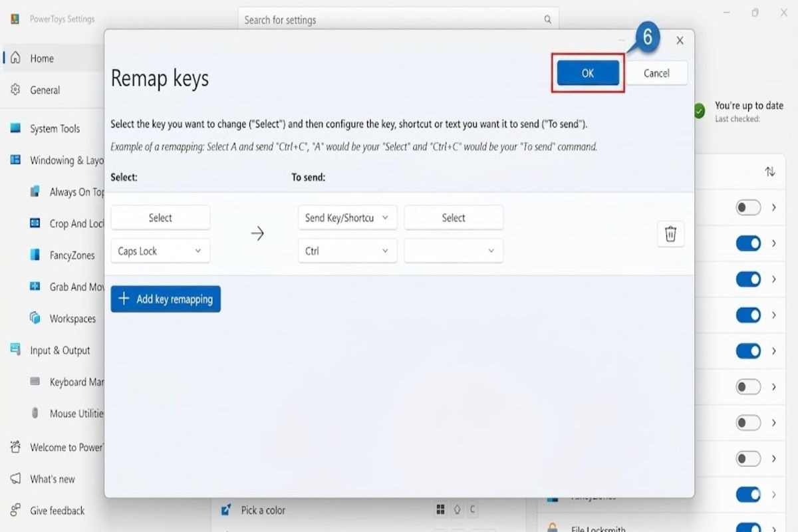This screenshot has height=532, width=798.
Task: Open the empty second key dropdown beside Ctrl
Action: 454,251
